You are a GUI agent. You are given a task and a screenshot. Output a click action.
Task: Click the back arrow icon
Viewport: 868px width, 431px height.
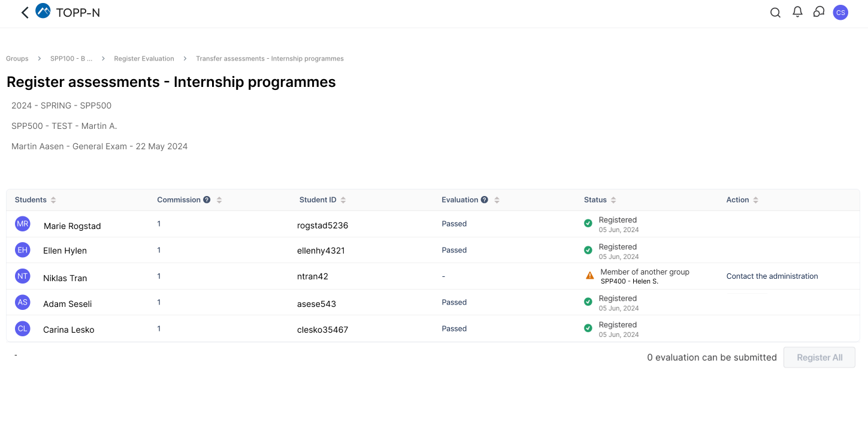pos(25,13)
